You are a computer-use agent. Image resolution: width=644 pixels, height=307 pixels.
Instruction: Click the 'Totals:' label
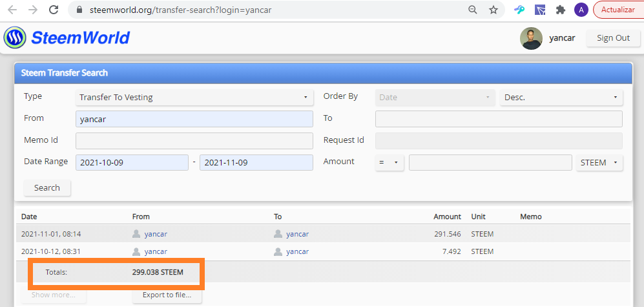click(x=56, y=272)
